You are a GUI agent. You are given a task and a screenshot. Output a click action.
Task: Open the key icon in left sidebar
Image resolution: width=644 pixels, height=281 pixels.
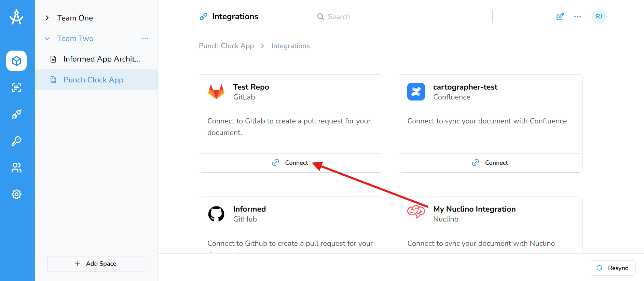[16, 141]
